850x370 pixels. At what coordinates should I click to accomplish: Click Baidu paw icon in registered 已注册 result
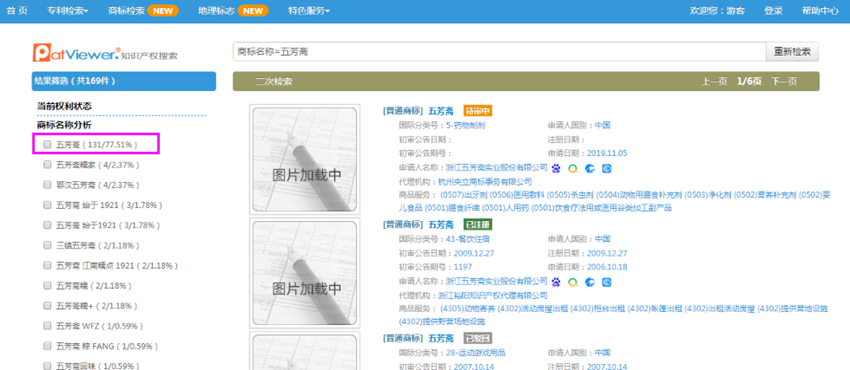point(556,282)
